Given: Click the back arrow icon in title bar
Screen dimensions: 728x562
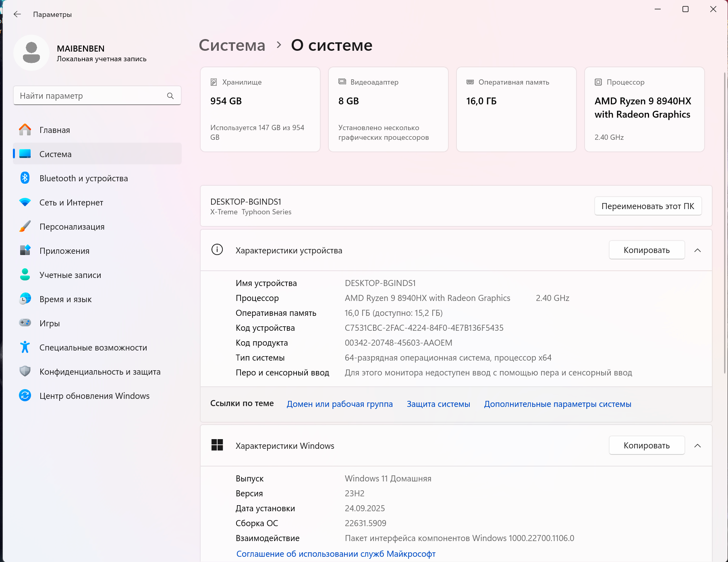Looking at the screenshot, I should pos(17,15).
